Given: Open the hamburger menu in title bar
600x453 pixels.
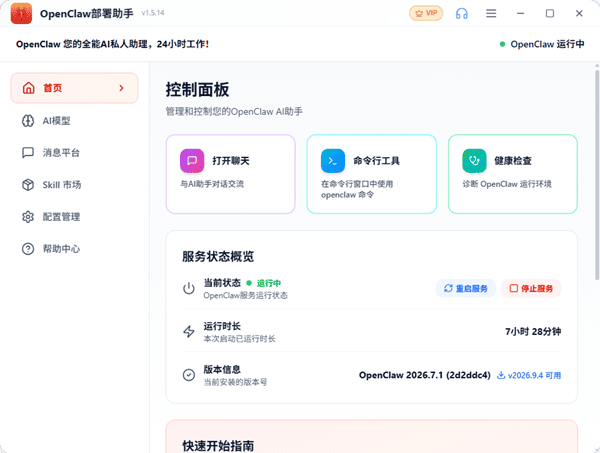Looking at the screenshot, I should point(491,13).
